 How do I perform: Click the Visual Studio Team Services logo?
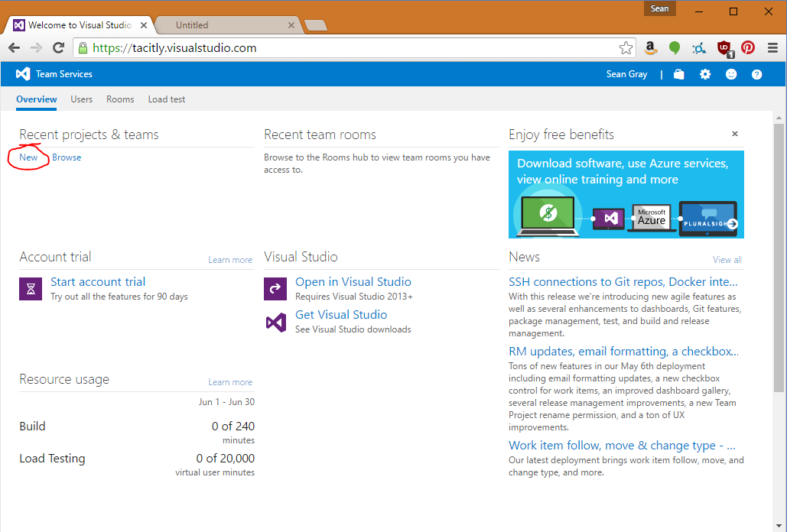23,74
